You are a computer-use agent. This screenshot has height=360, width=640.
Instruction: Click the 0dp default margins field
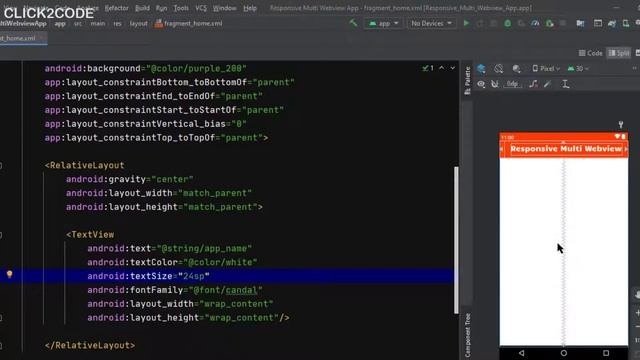point(513,84)
